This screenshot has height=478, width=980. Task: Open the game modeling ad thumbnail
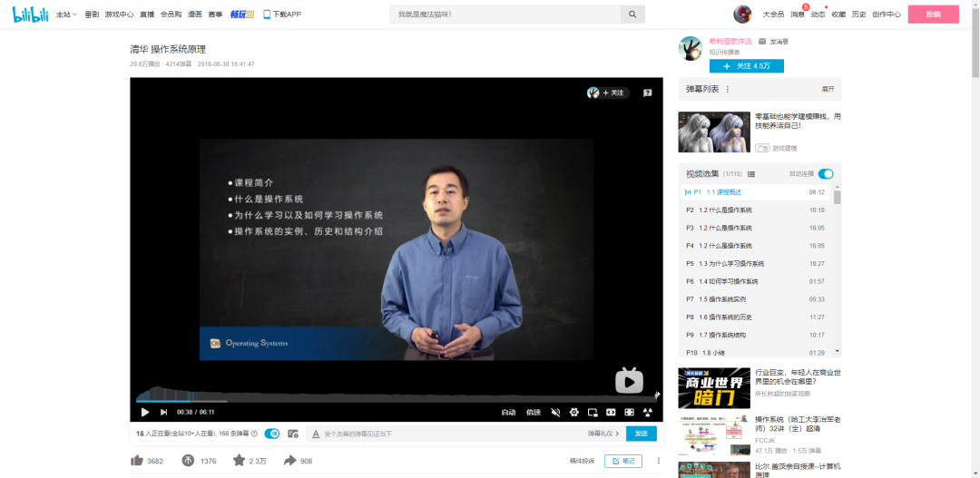[714, 132]
